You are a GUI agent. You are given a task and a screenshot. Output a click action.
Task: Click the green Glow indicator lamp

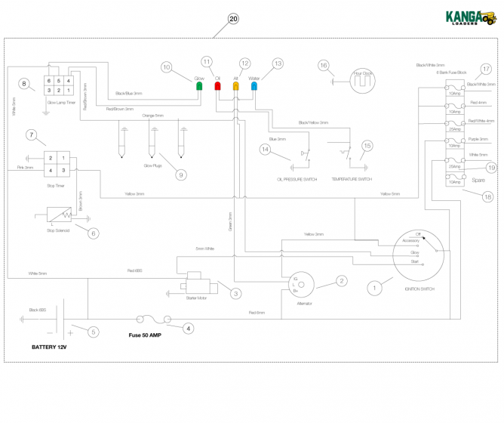[199, 87]
